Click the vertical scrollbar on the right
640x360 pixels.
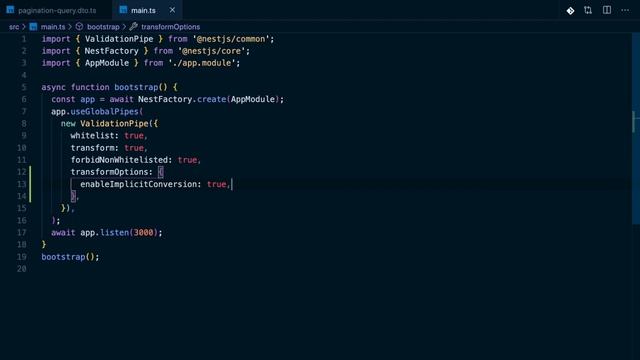pos(636,127)
